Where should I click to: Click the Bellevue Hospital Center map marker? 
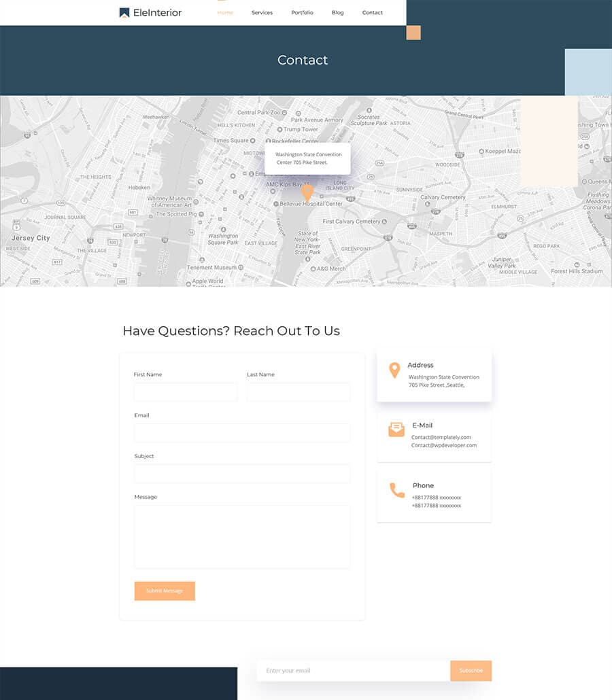[275, 204]
